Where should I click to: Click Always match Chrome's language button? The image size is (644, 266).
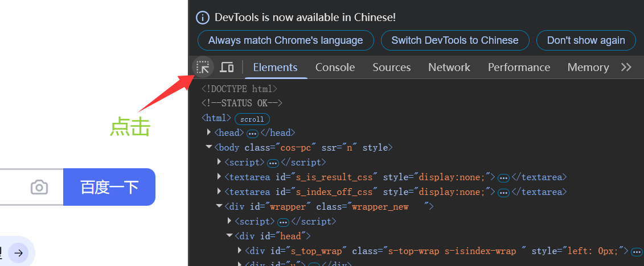coord(286,40)
